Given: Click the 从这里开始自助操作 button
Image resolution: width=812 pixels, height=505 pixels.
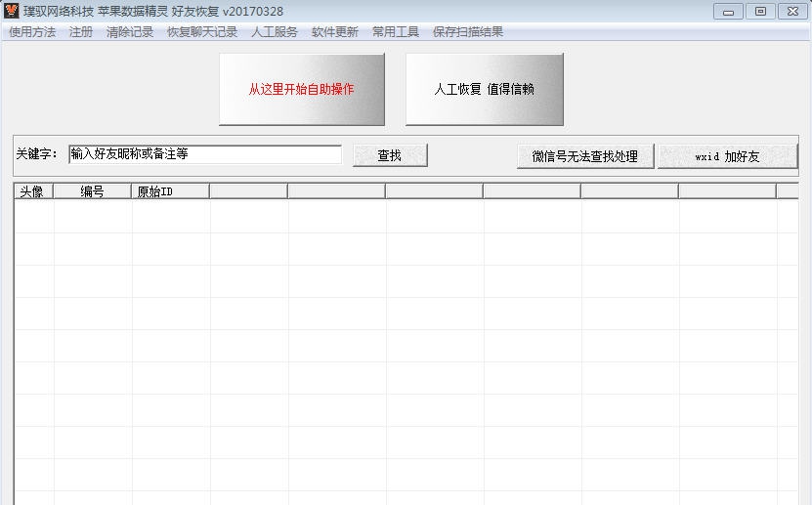Looking at the screenshot, I should pos(301,89).
